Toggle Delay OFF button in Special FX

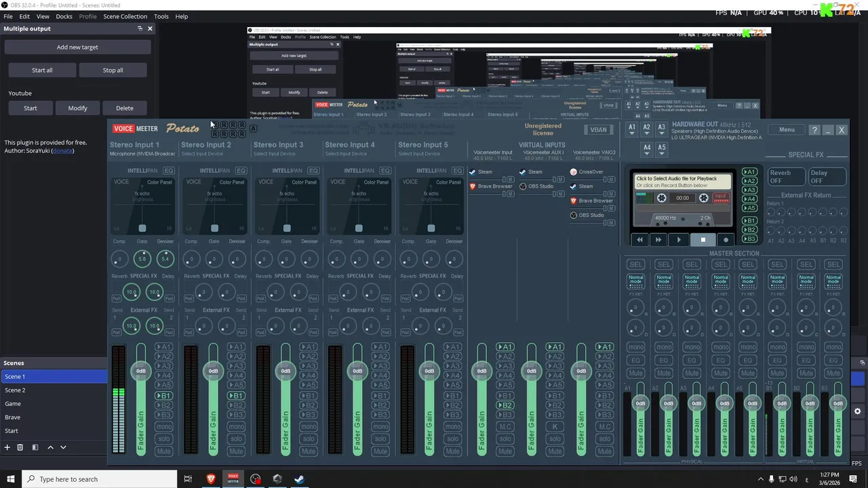[827, 176]
